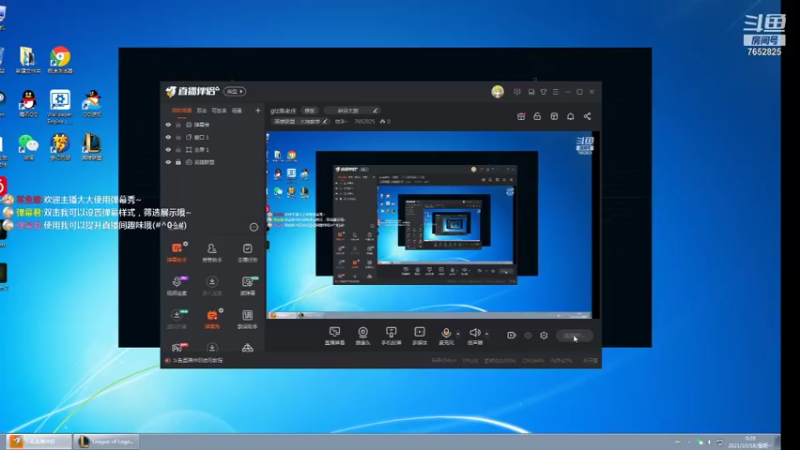Click the message bubble icon in the title bar
Screen dimensions: 800x450
517,92
